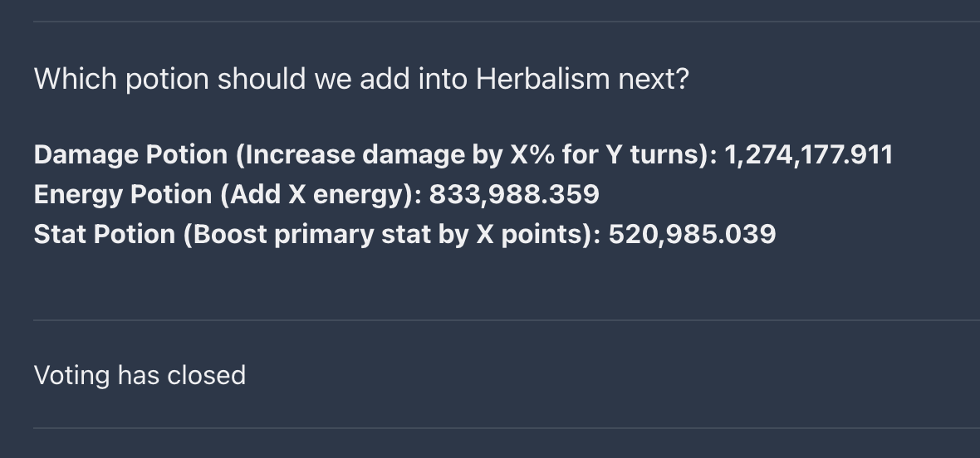
Task: Click the vote total 520,985.039
Action: [x=692, y=235]
